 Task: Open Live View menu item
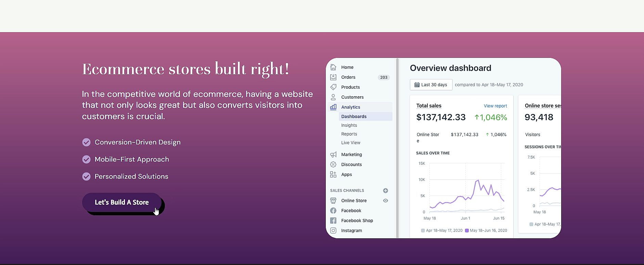(351, 143)
